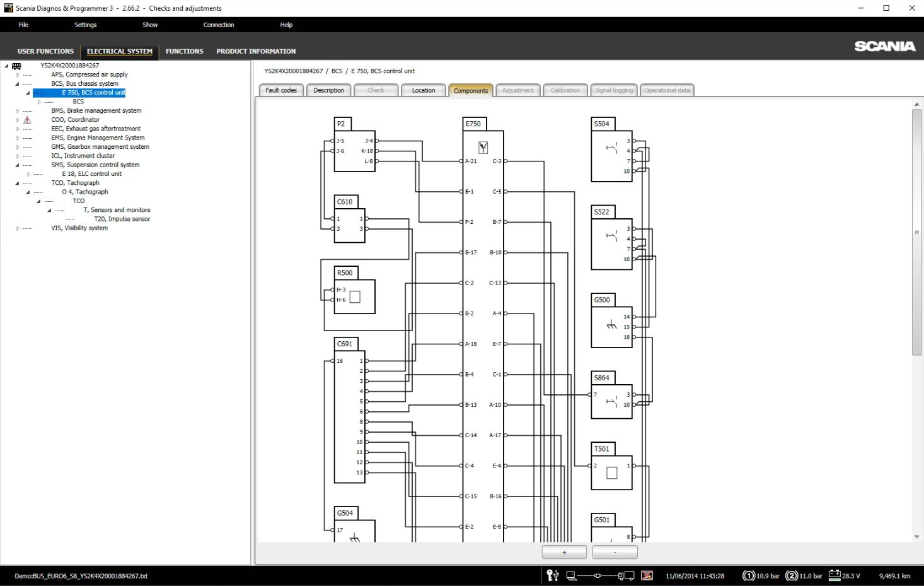Open the Settings menu
The height and width of the screenshot is (586, 924).
(85, 25)
